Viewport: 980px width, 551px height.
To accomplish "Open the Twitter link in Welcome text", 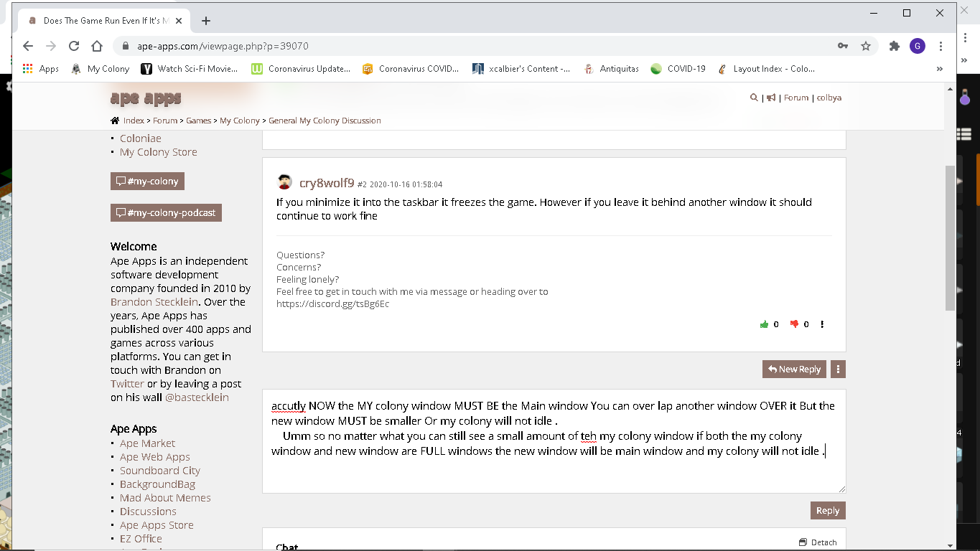I will 127,384.
